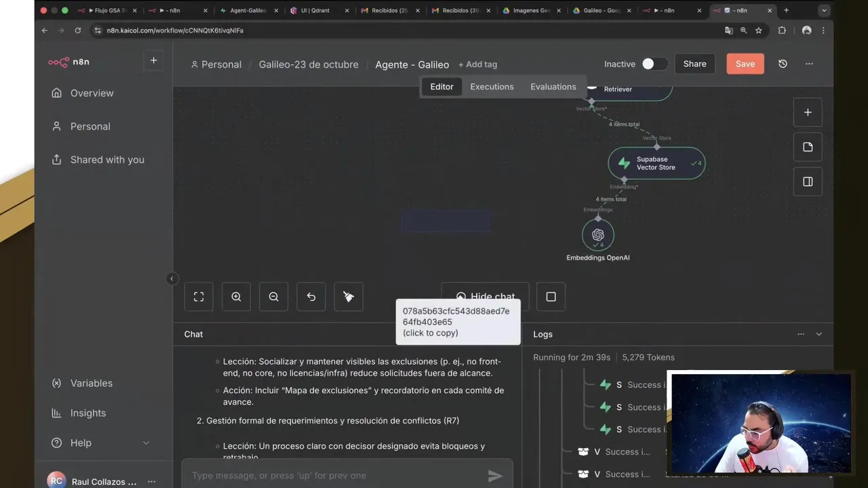Click Add tag
The height and width of the screenshot is (488, 868).
pyautogui.click(x=477, y=64)
